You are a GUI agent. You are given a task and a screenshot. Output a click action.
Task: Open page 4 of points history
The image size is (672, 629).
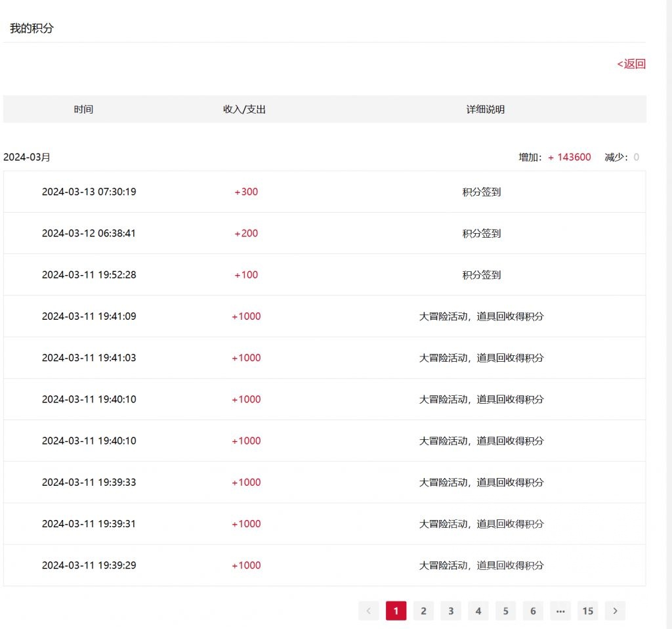(478, 611)
